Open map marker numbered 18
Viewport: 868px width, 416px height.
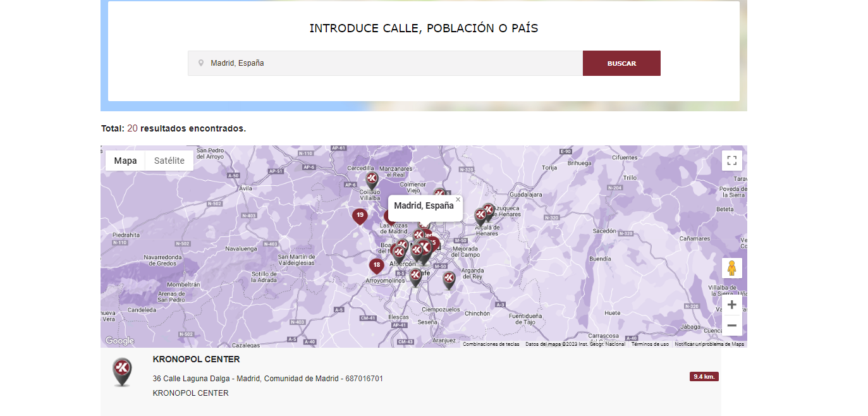tap(377, 266)
